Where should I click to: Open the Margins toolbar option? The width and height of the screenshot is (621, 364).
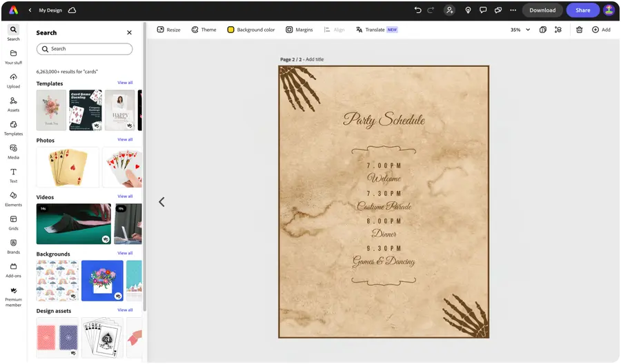tap(299, 30)
